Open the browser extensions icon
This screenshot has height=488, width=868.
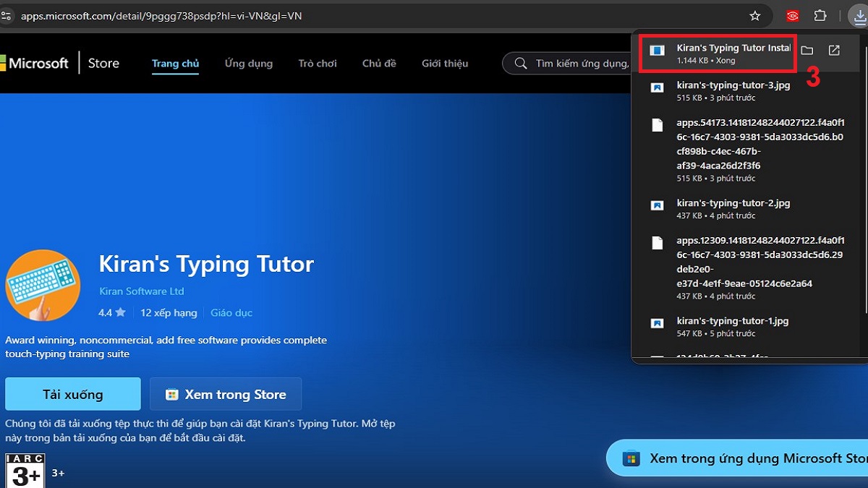tap(821, 15)
